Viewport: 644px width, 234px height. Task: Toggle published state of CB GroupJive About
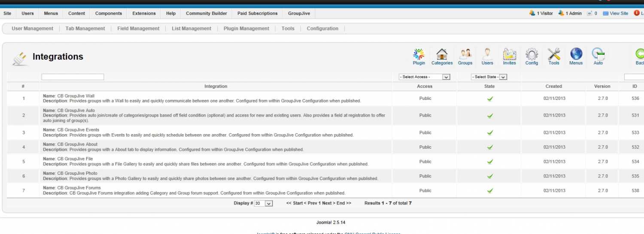490,147
